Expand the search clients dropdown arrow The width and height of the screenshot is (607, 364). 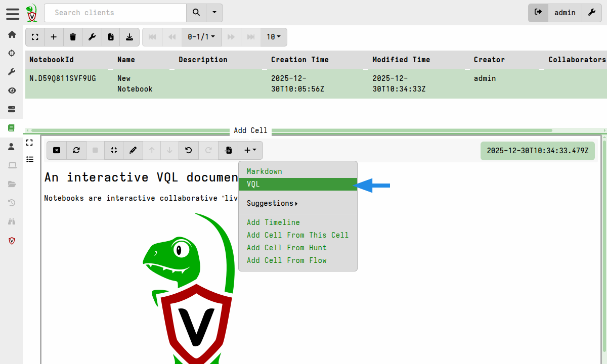[x=214, y=13]
